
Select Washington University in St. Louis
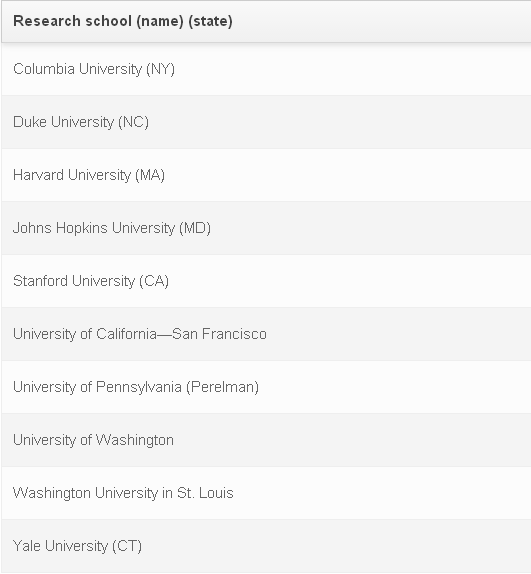[x=266, y=493]
